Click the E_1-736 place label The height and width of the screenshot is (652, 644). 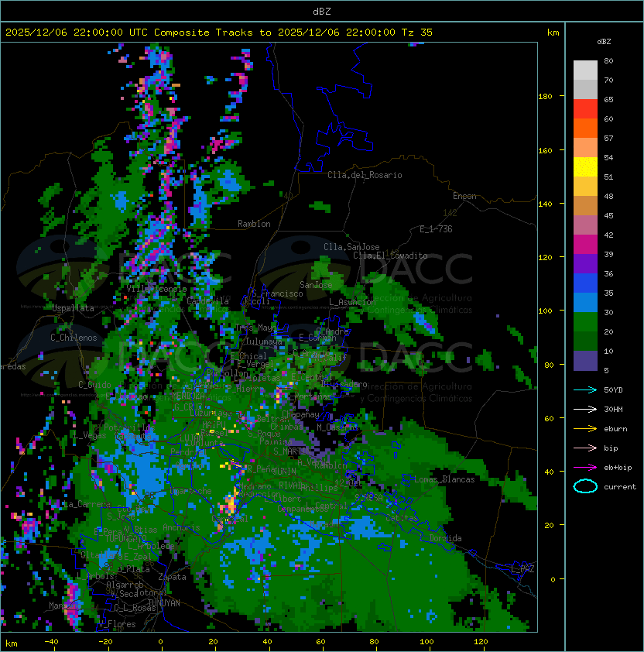tap(436, 229)
